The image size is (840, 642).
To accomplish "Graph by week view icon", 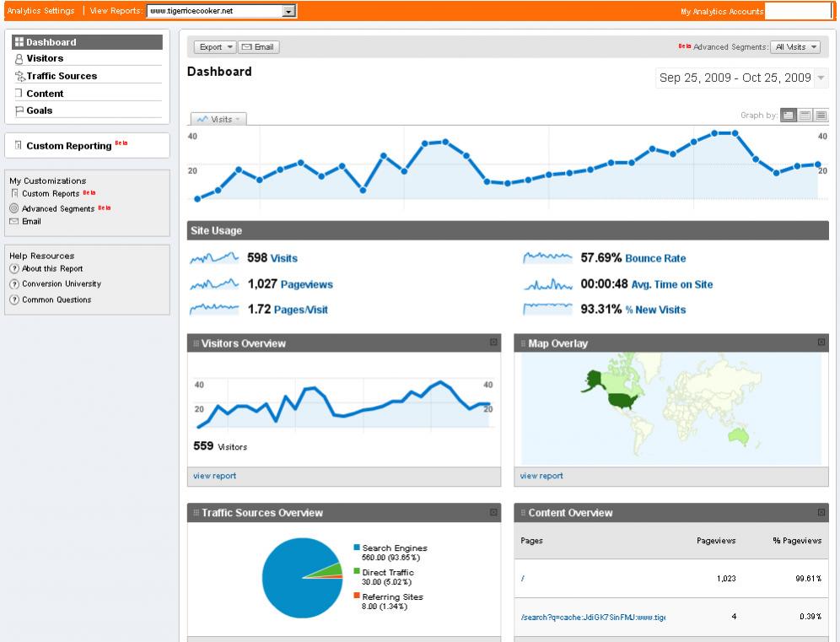I will (x=805, y=116).
